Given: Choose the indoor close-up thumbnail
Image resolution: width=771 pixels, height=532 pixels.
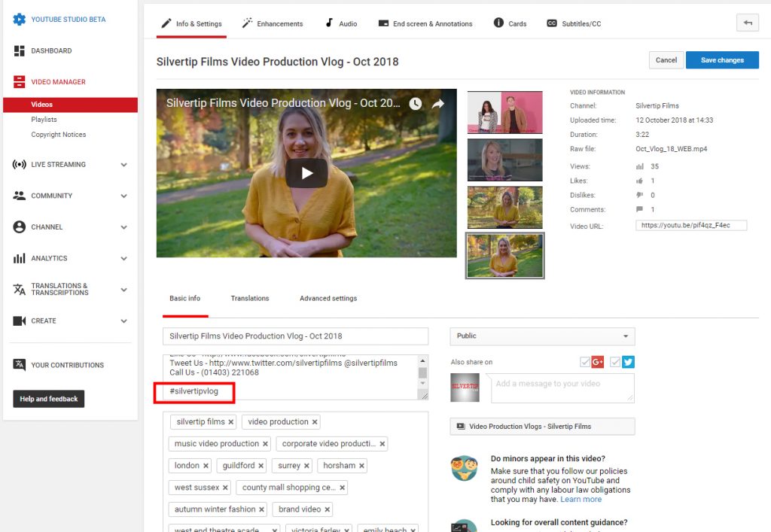Looking at the screenshot, I should click(504, 160).
